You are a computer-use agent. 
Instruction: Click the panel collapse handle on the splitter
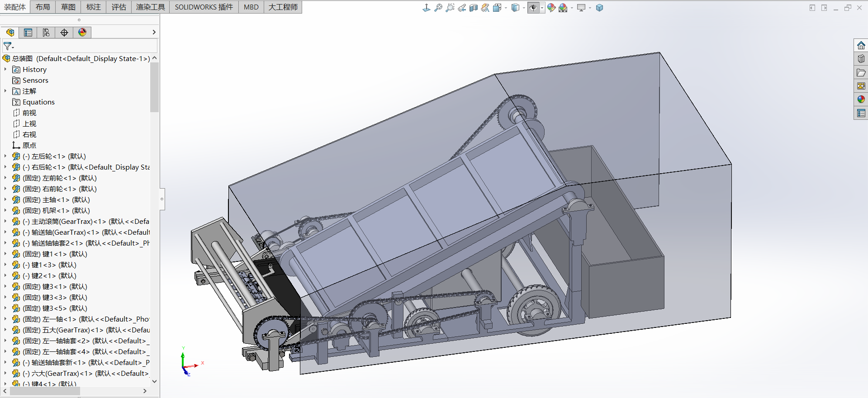[162, 199]
